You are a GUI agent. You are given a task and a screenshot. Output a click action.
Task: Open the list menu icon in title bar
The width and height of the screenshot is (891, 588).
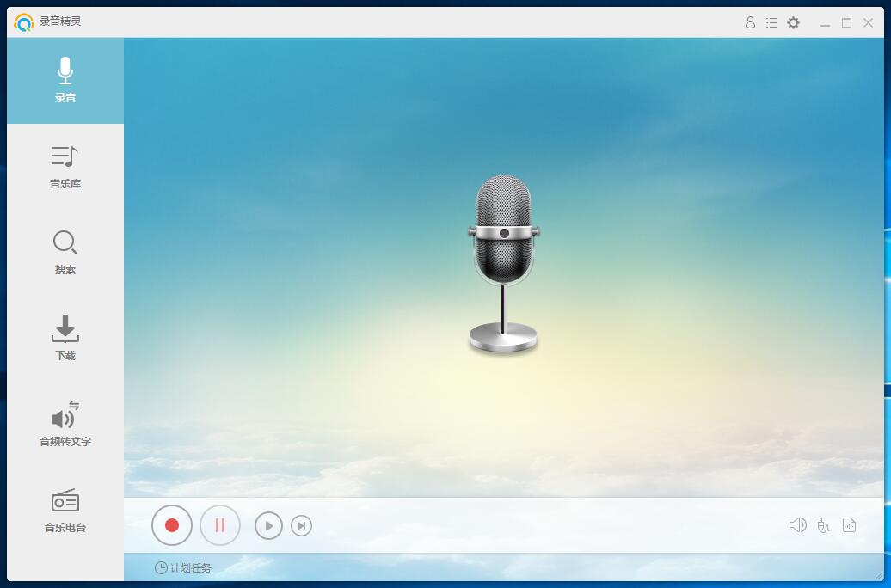771,22
